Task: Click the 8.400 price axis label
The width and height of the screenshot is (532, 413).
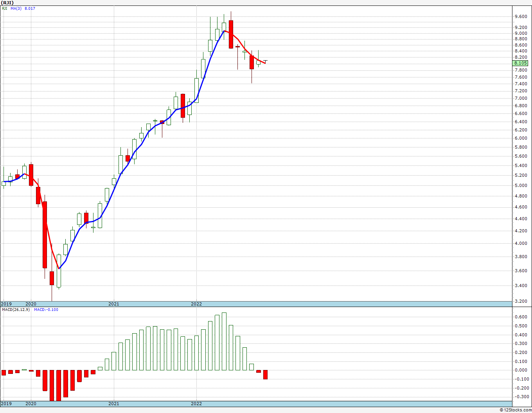Action: [521, 51]
